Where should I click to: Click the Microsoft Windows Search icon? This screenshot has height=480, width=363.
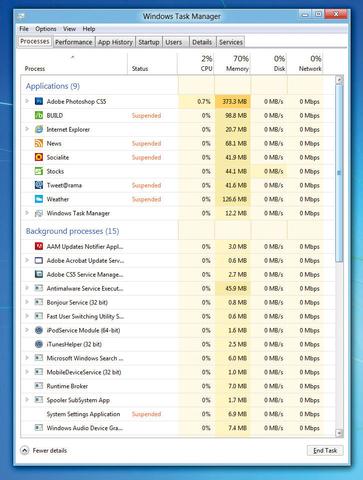(39, 358)
